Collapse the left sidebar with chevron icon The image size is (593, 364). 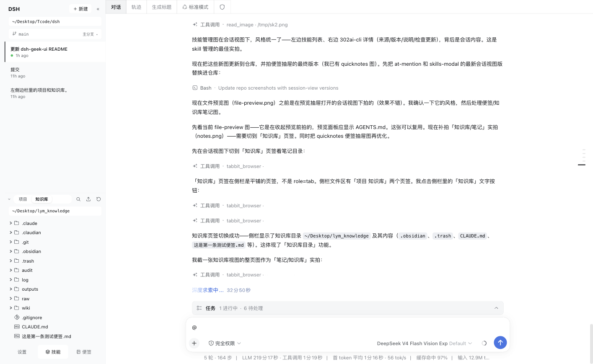(98, 9)
